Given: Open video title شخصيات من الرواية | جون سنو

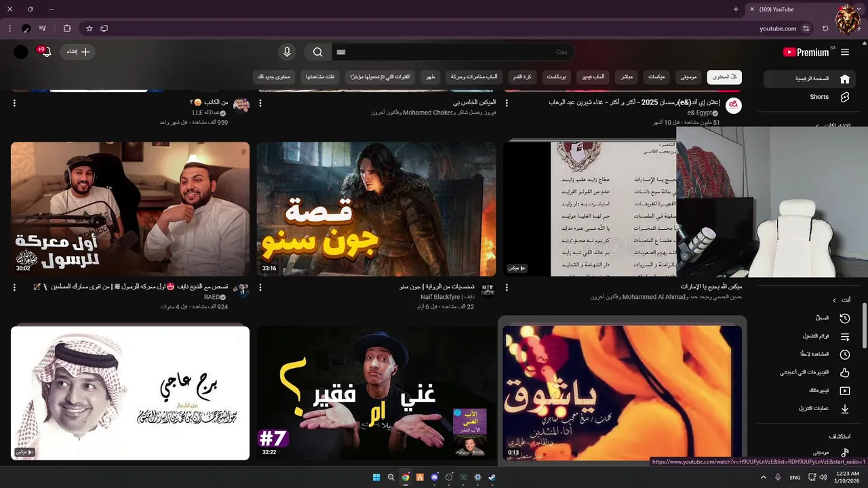Looking at the screenshot, I should coord(437,287).
